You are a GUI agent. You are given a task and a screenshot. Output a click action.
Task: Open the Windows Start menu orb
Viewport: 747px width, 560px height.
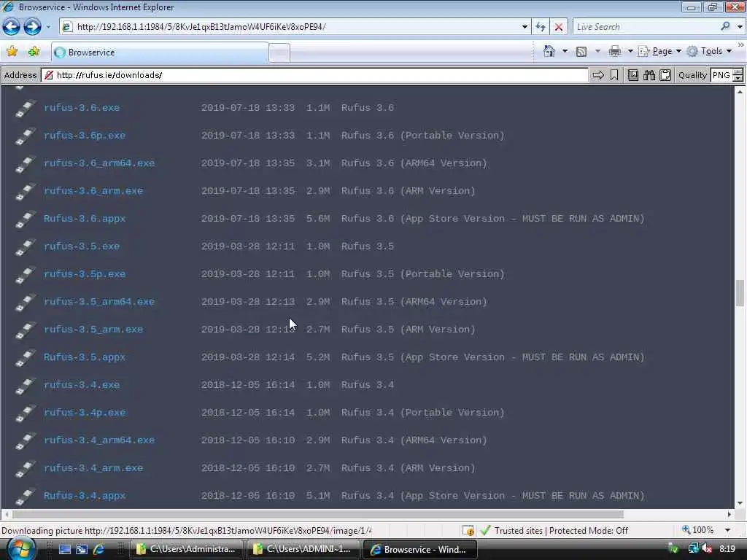(20, 548)
